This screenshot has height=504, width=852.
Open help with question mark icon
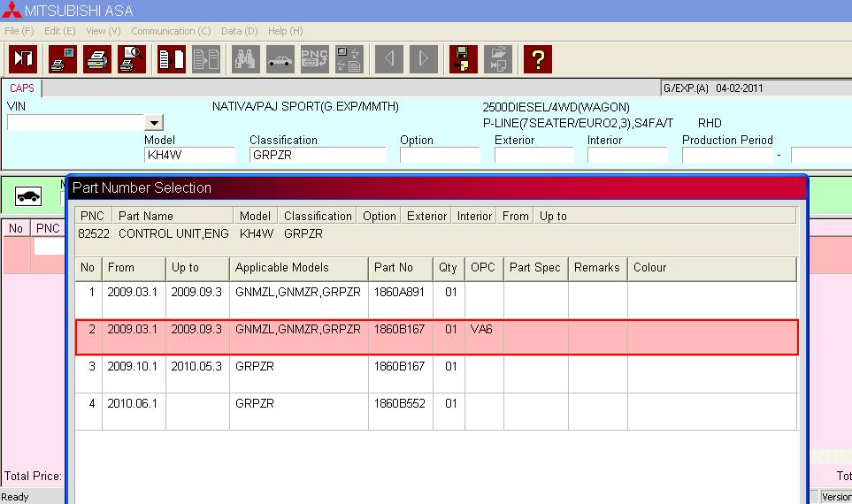[537, 59]
